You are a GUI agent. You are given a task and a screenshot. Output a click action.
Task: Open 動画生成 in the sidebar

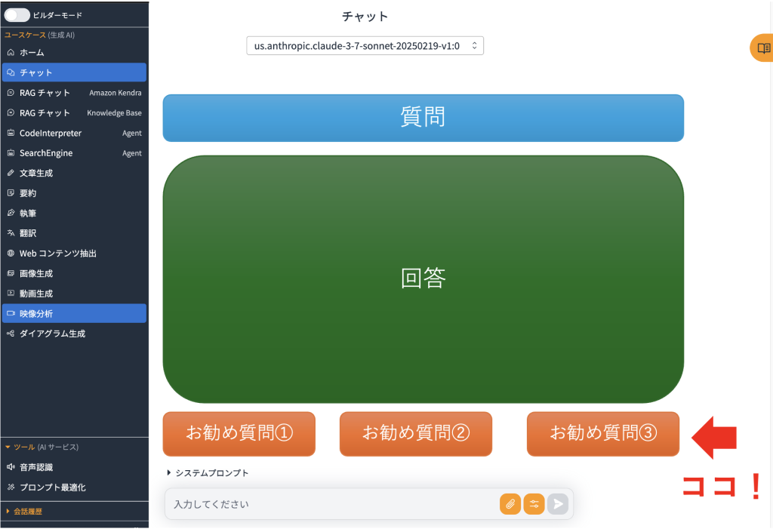[x=75, y=293]
